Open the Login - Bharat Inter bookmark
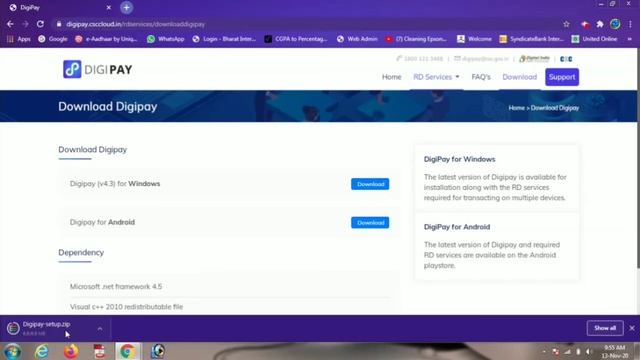 224,39
